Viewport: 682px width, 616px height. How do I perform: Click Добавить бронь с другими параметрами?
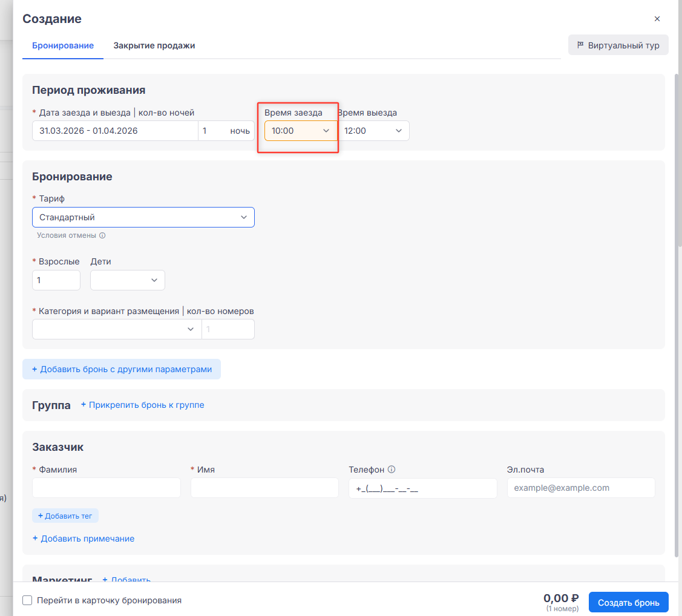[x=122, y=369]
